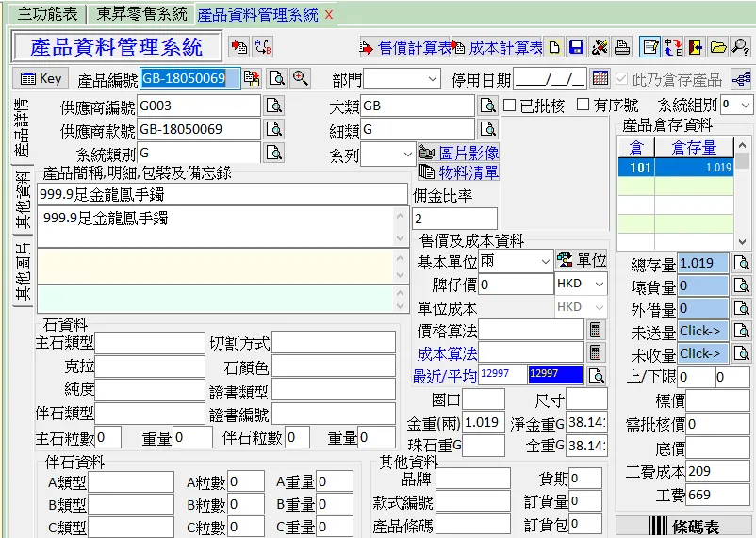Open the calculator icon beside 價格算法
Viewport: 756px width, 538px height.
596,330
